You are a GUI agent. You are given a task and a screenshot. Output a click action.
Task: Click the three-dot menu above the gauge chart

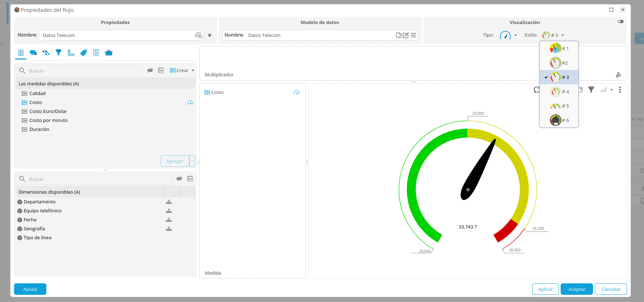coord(620,90)
